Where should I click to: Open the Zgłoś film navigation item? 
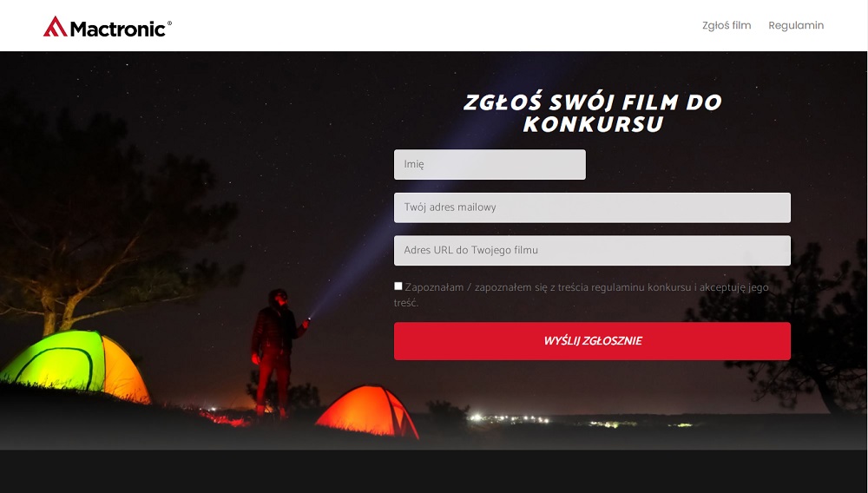727,25
